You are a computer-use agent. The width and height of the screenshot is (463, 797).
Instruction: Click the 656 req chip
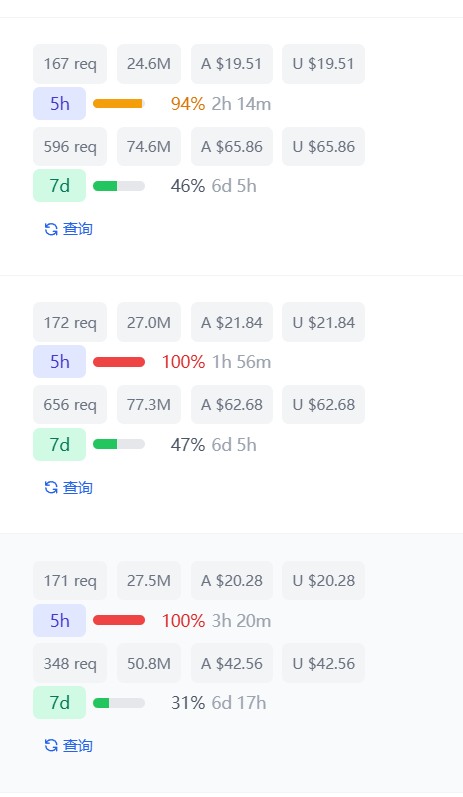pos(70,405)
